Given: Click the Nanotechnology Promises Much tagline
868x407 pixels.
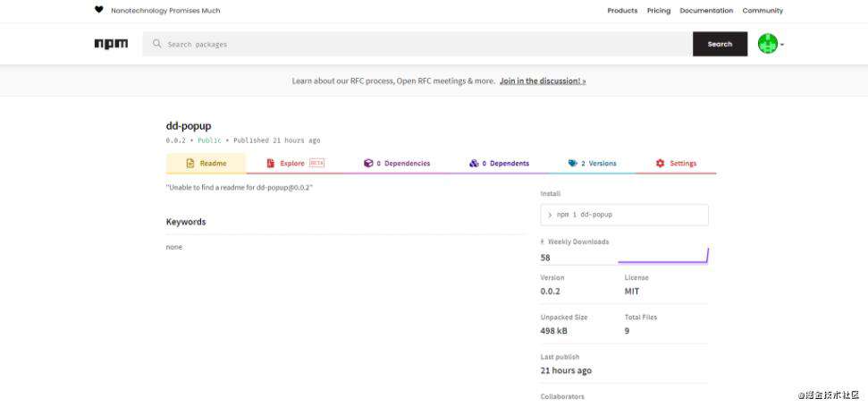Looking at the screenshot, I should (165, 11).
